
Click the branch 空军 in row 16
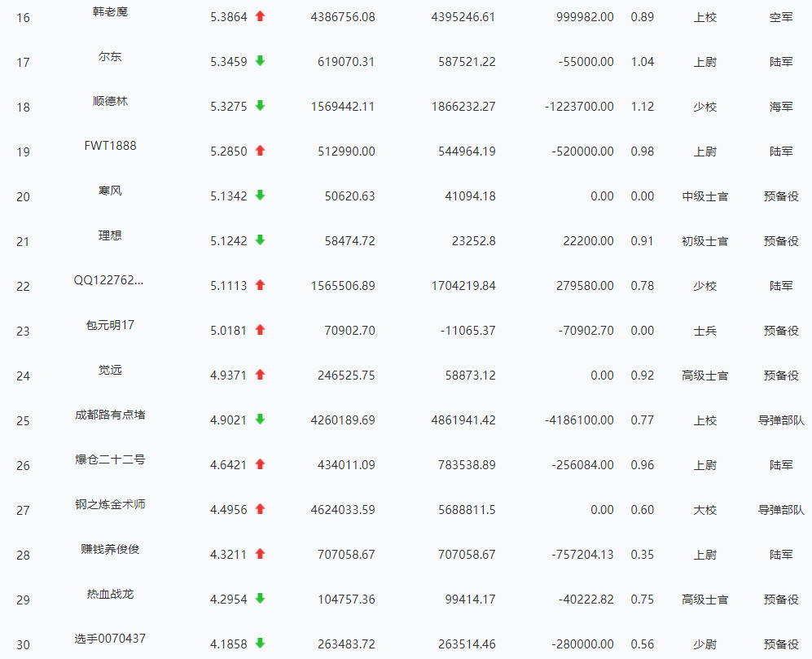781,17
